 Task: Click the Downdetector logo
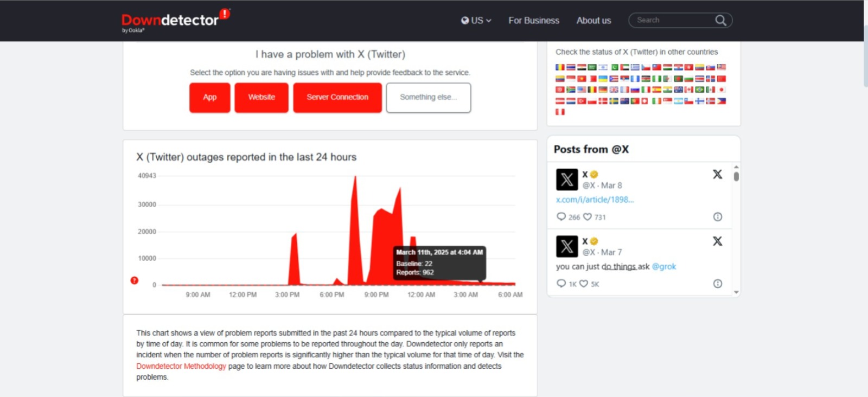coord(175,21)
